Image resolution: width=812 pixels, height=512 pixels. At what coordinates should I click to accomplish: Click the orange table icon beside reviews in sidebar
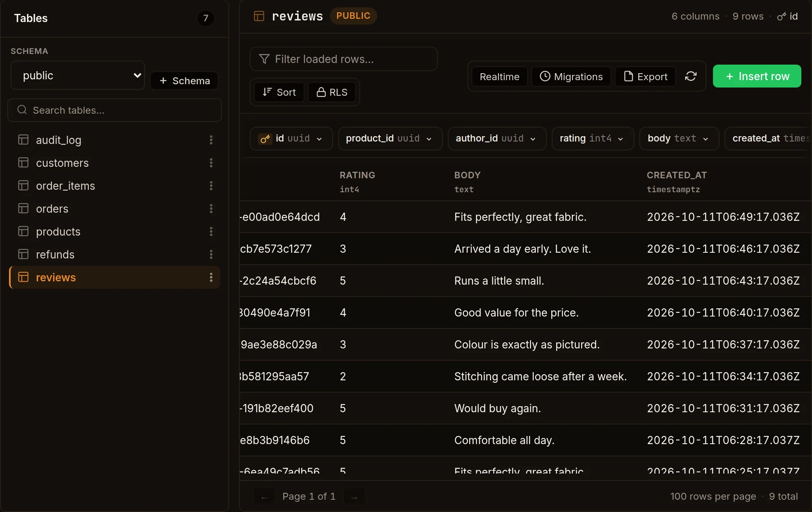coord(23,277)
